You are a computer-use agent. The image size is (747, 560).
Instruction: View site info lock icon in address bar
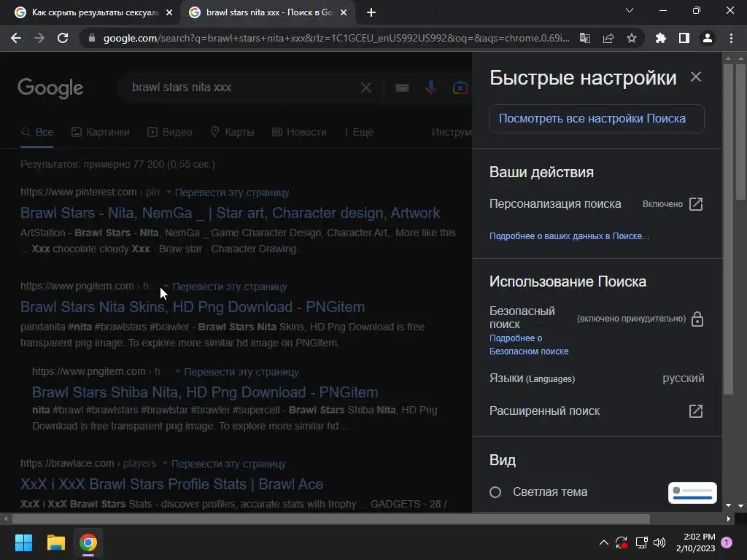click(x=92, y=38)
